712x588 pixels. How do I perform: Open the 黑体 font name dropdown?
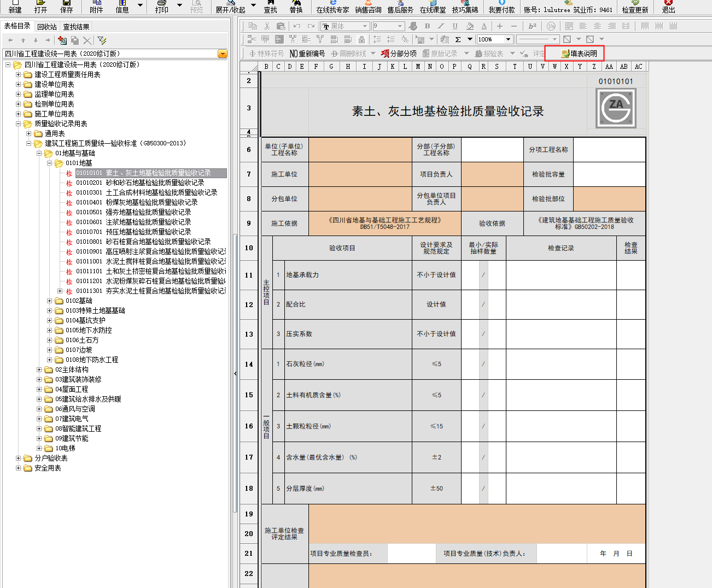click(365, 26)
